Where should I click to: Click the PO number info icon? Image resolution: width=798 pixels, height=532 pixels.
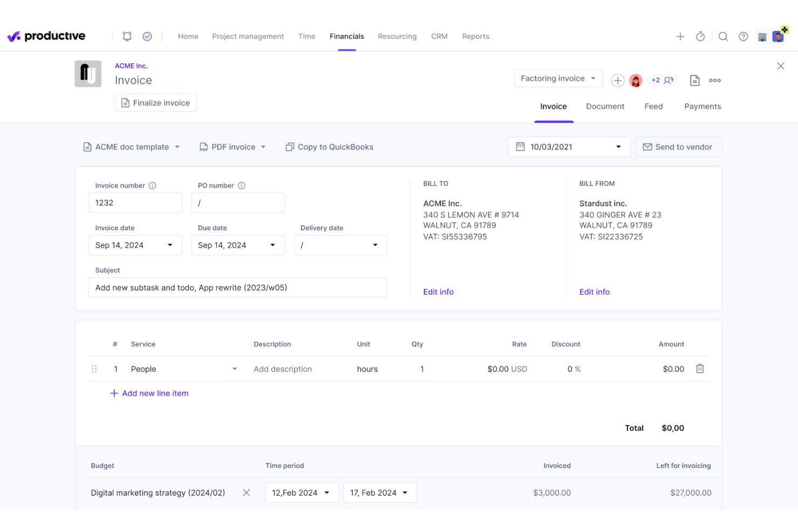(x=242, y=185)
